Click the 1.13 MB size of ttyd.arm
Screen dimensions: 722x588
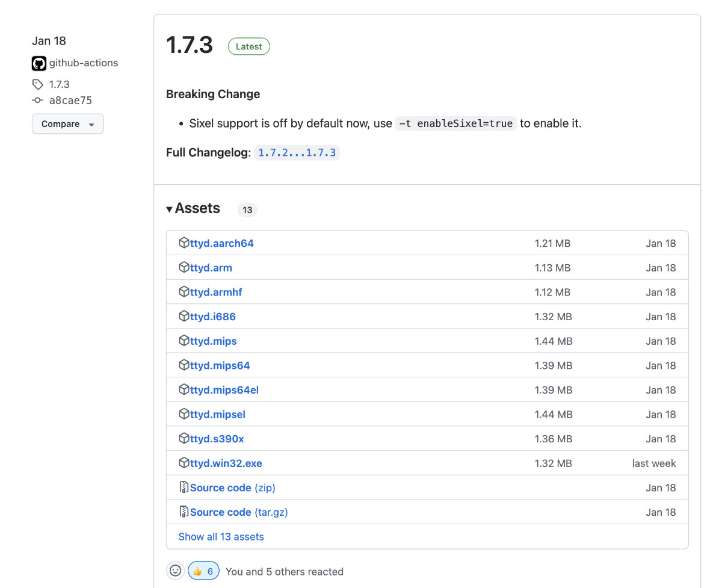[552, 268]
